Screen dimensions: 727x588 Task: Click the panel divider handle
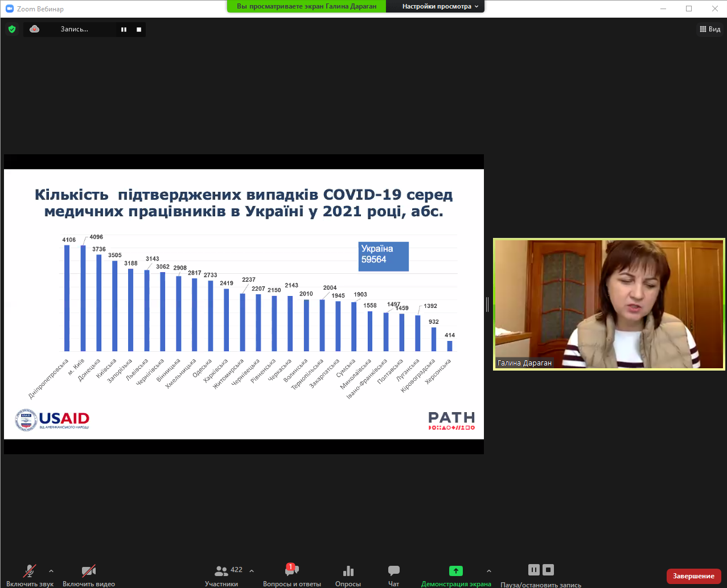[x=487, y=305]
